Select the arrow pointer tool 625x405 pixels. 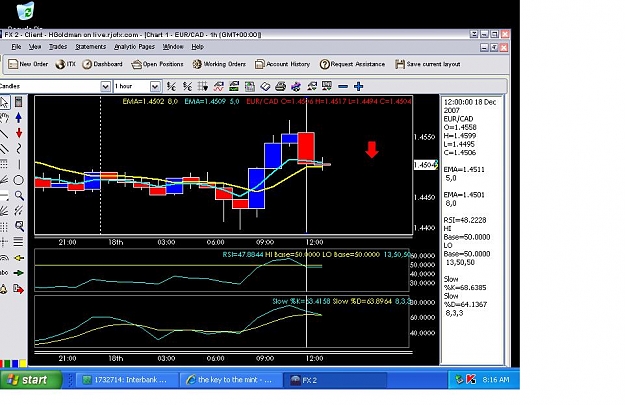[x=4, y=102]
